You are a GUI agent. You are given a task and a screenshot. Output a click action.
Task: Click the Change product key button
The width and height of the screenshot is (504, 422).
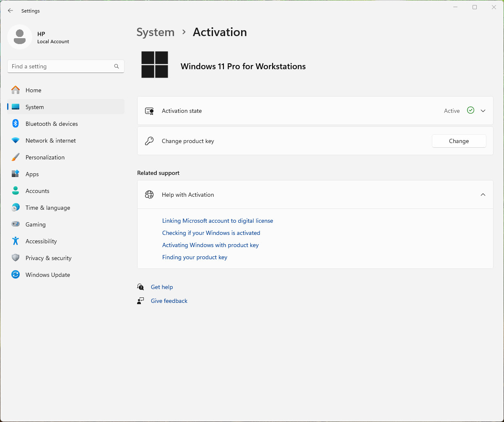(x=459, y=141)
